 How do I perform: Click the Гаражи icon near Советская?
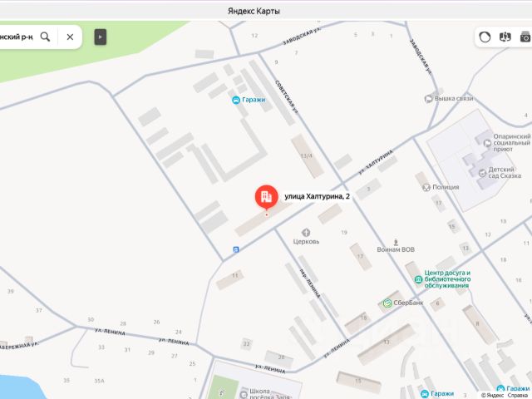pos(236,100)
